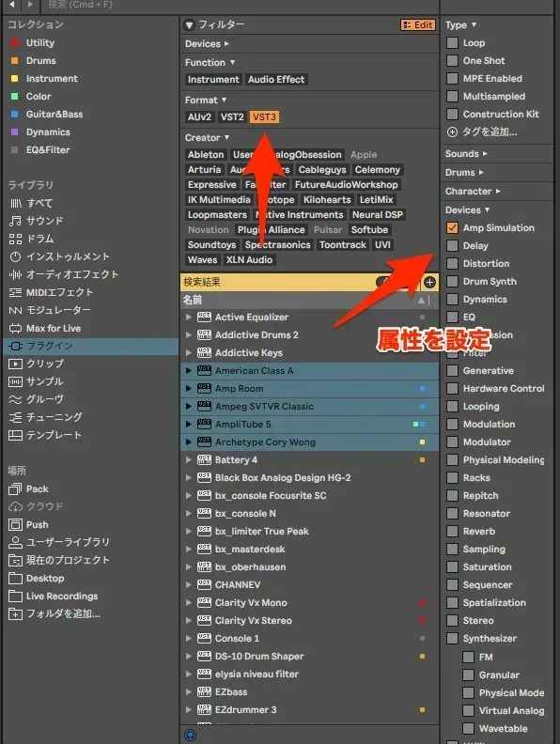Select the Instrument function filter tag
Screen dimensions: 560x744
(x=213, y=79)
